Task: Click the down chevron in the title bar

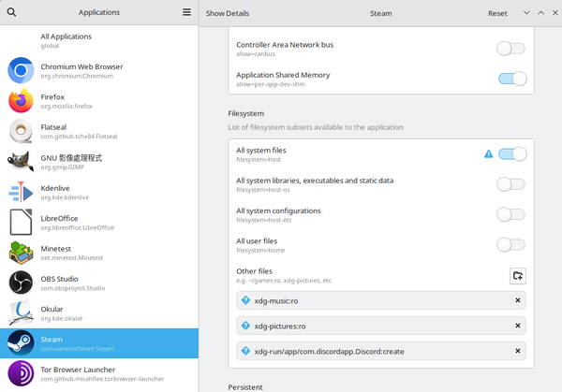Action: pyautogui.click(x=526, y=13)
